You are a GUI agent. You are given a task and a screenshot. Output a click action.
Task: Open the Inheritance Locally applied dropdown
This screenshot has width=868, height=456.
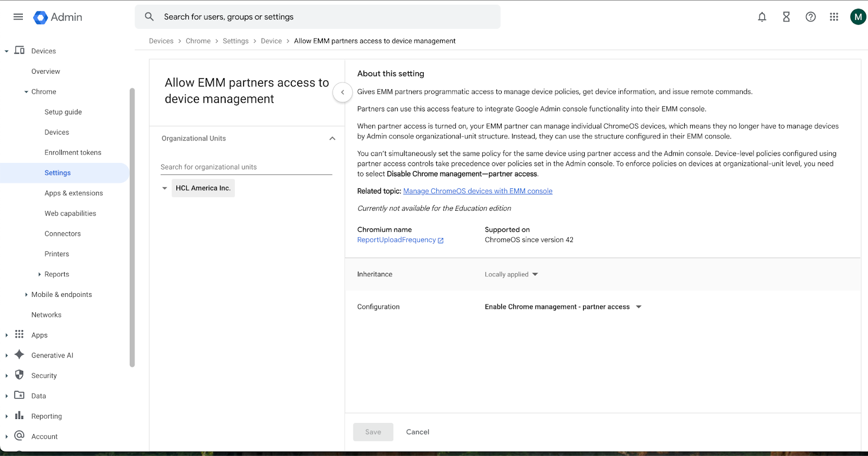click(x=511, y=275)
